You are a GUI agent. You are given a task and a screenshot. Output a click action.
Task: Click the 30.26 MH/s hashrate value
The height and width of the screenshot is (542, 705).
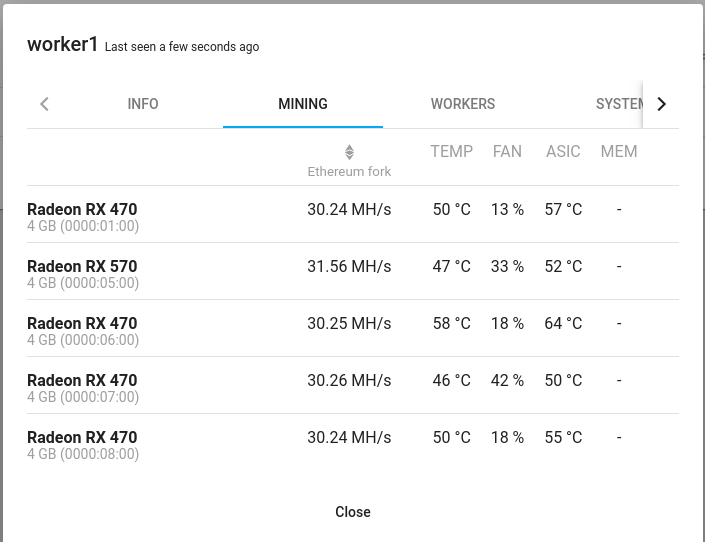pyautogui.click(x=349, y=381)
